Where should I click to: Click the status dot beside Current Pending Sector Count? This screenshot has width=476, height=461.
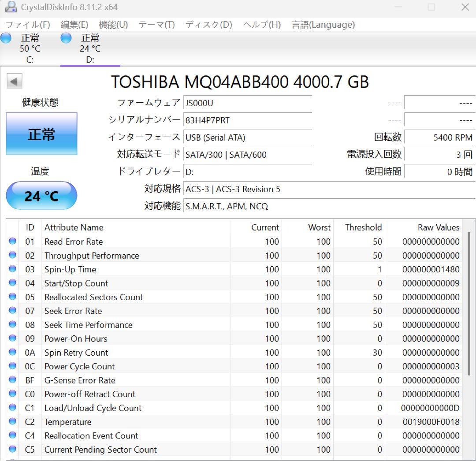coord(12,450)
